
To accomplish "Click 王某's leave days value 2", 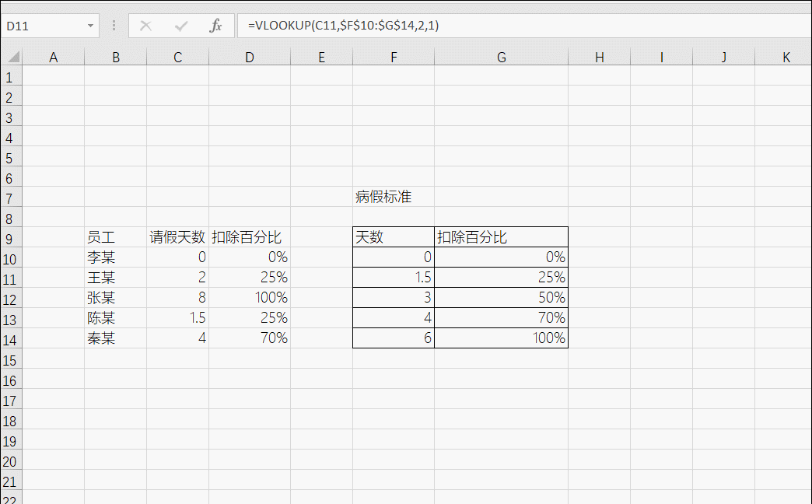I will click(x=177, y=278).
